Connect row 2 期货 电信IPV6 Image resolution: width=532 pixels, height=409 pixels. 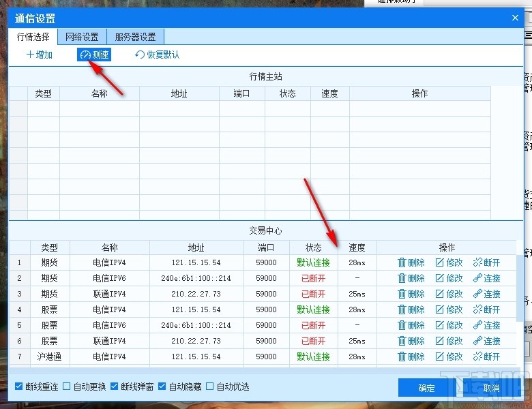(486, 278)
